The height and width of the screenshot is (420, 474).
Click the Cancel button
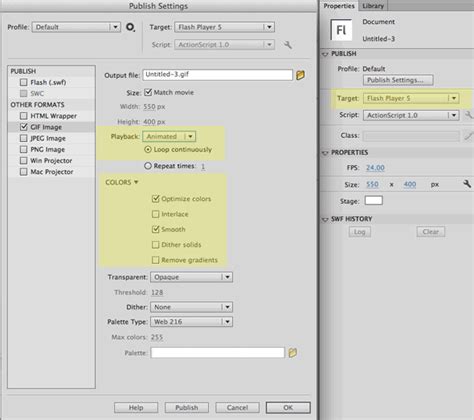[237, 407]
